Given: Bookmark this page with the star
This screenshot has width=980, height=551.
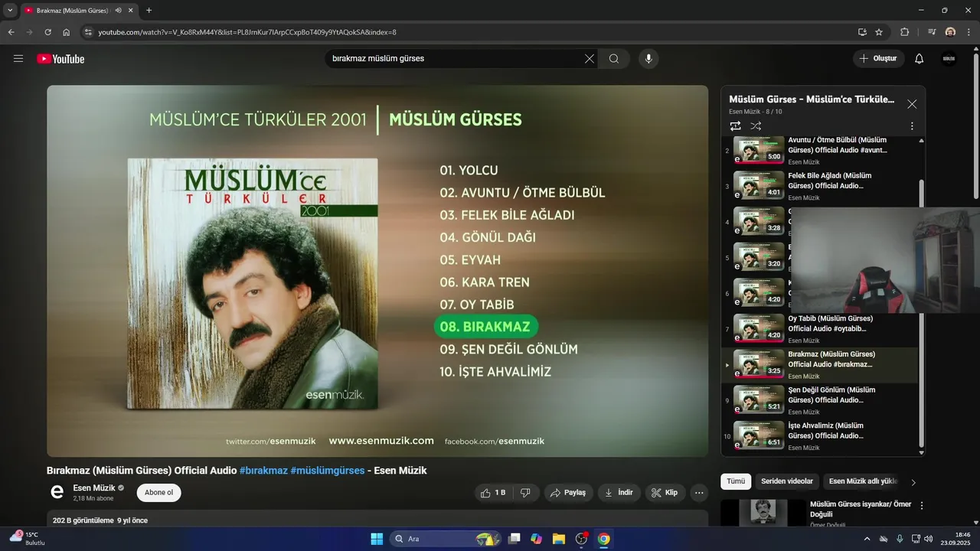Looking at the screenshot, I should [879, 32].
